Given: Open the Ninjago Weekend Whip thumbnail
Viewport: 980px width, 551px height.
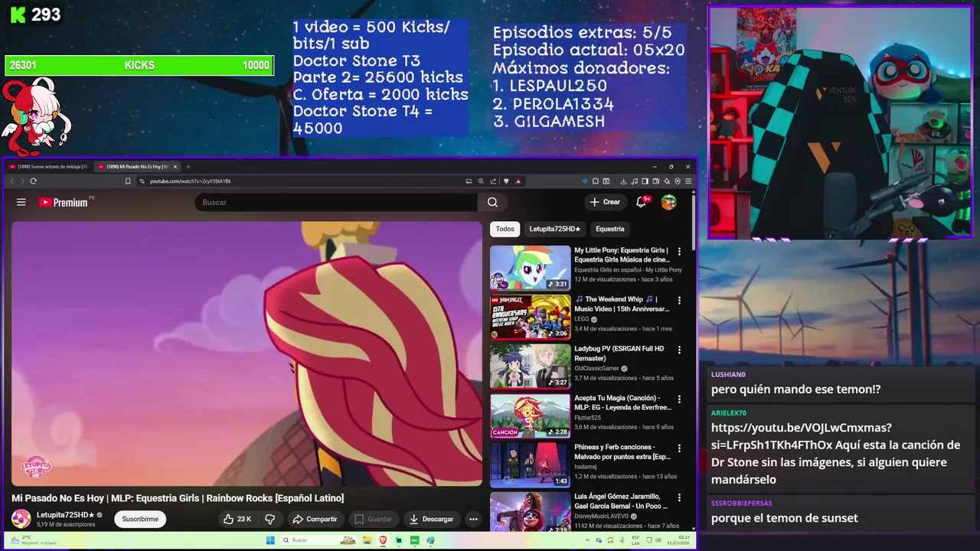Looking at the screenshot, I should click(531, 316).
